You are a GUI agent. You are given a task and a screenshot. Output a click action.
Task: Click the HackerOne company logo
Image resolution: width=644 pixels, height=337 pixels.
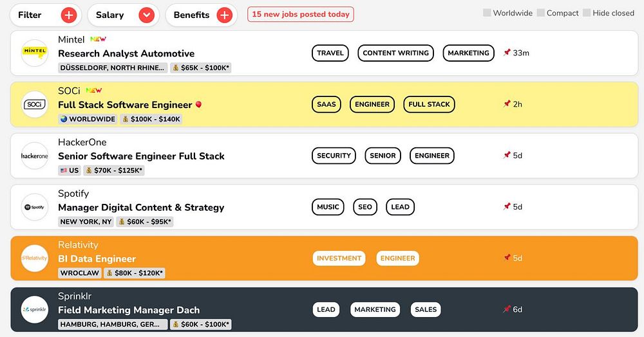pos(35,156)
